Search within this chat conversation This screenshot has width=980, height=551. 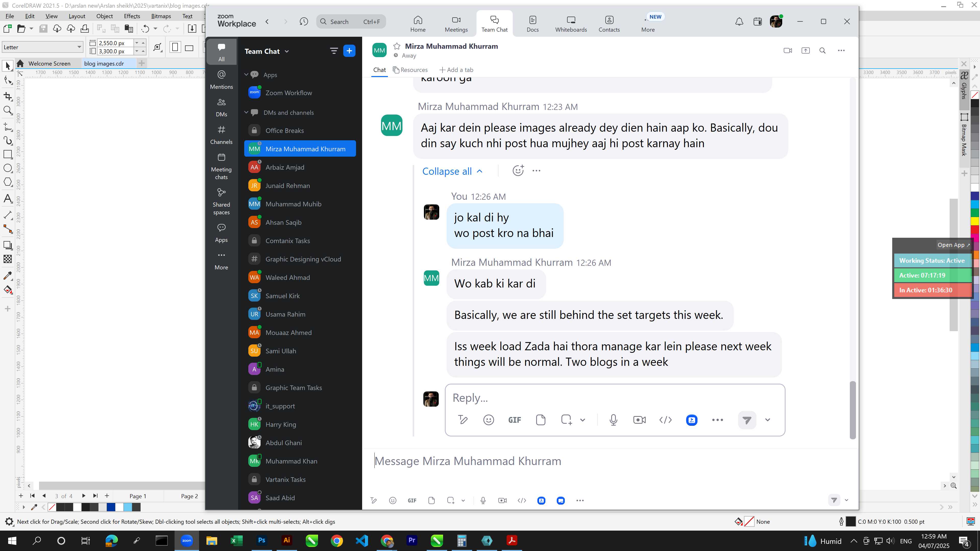tap(823, 51)
